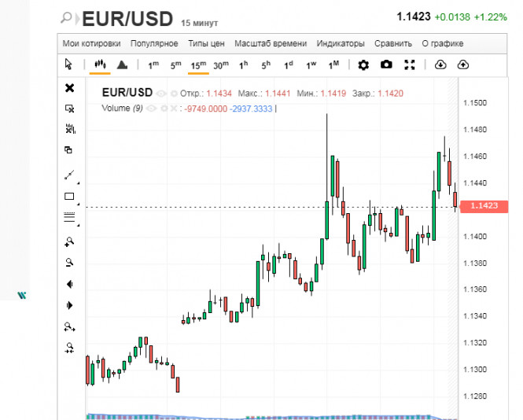Zoom out of the chart

coord(69,263)
